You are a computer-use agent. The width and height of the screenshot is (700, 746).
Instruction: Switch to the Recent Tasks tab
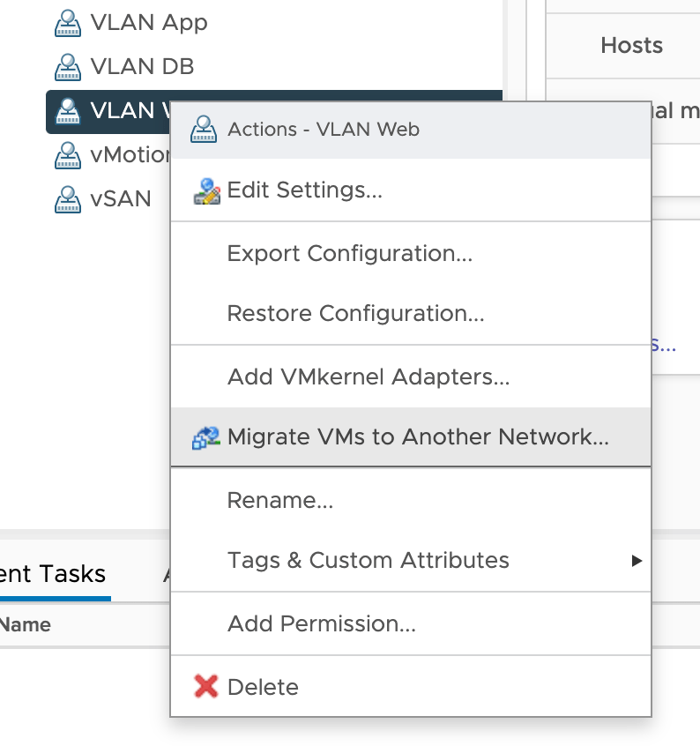click(53, 574)
